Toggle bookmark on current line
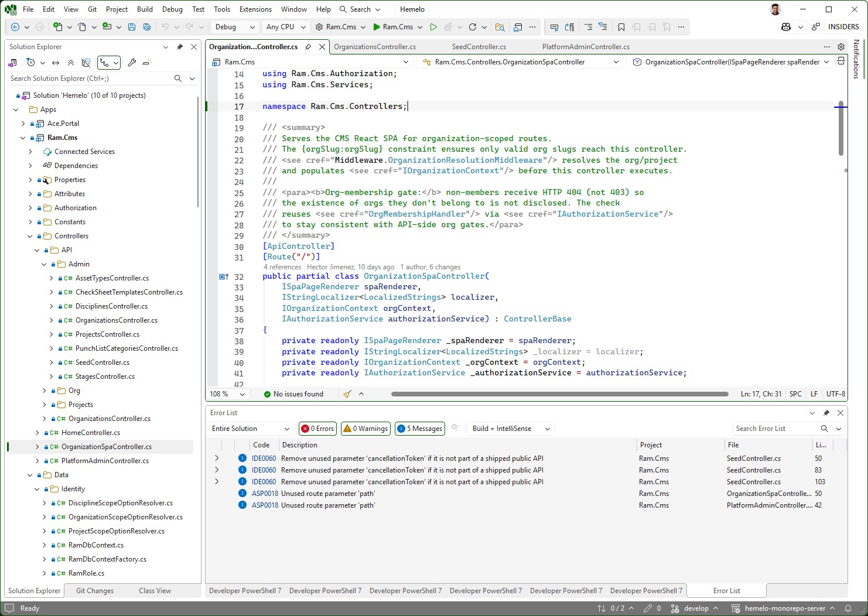Viewport: 868px width, 616px height. point(621,27)
